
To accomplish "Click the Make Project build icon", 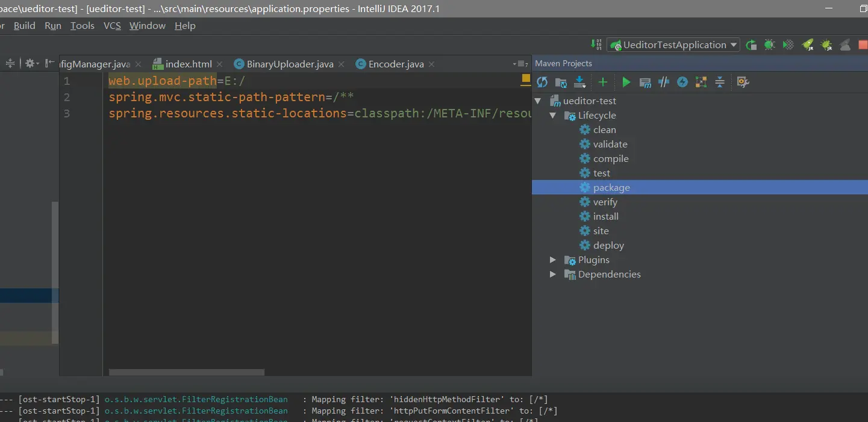I will (596, 45).
